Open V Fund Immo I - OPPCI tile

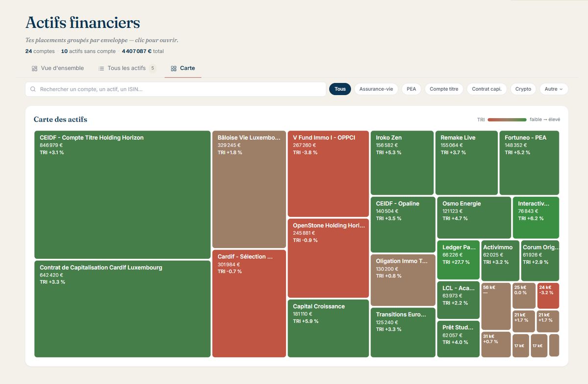[x=328, y=174]
